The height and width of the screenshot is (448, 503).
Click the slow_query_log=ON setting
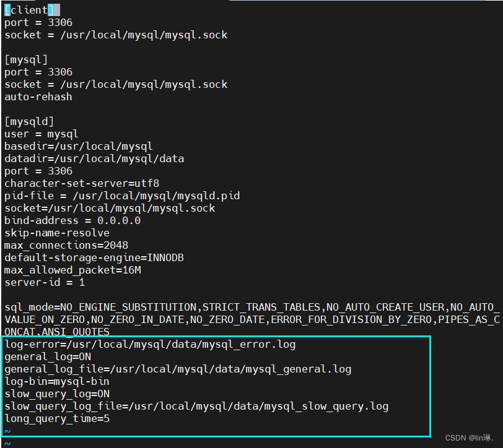(x=56, y=394)
